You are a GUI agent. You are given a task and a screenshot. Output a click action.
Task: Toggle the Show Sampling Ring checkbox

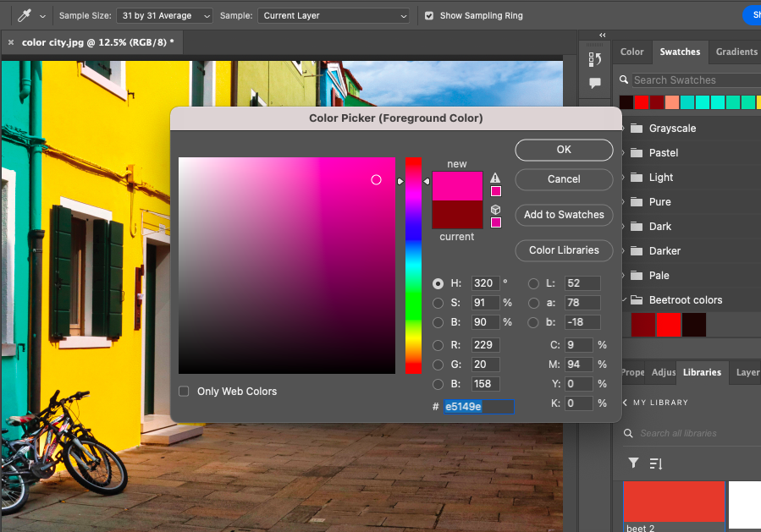[x=429, y=15]
